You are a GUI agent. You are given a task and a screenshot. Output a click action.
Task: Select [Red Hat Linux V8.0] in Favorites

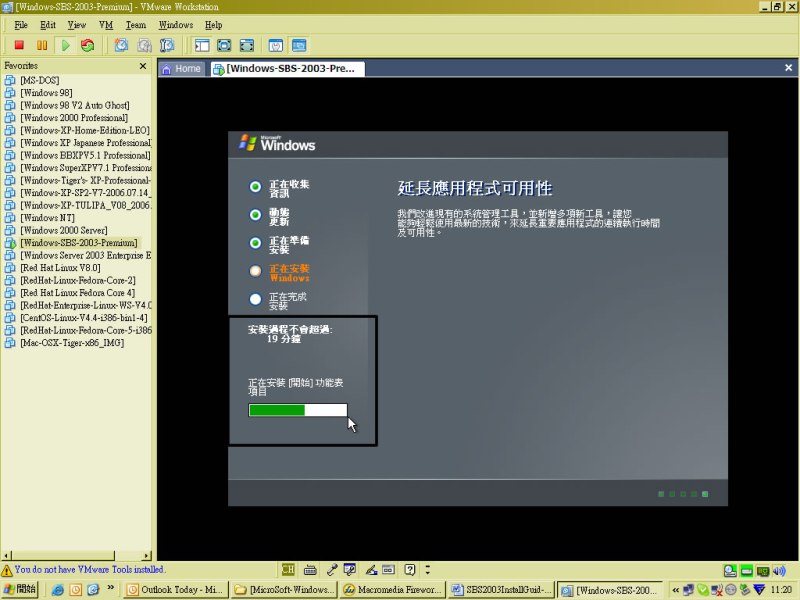(61, 268)
